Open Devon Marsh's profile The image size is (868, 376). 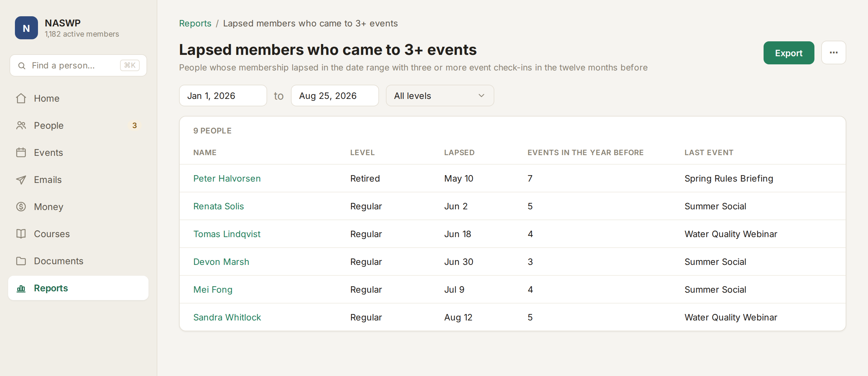(221, 262)
